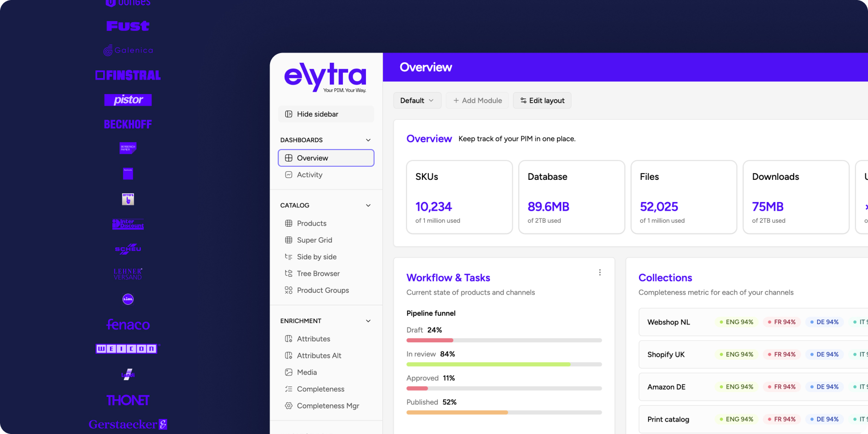Open Completeness Mgr

tap(326, 406)
